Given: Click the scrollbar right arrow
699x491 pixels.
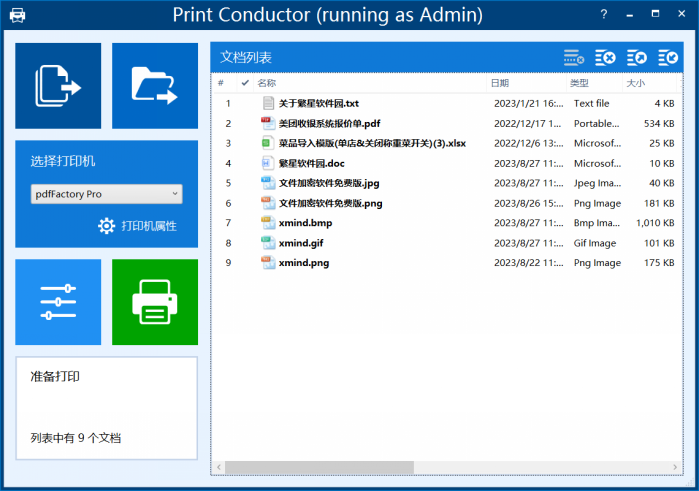Looking at the screenshot, I should pyautogui.click(x=675, y=467).
